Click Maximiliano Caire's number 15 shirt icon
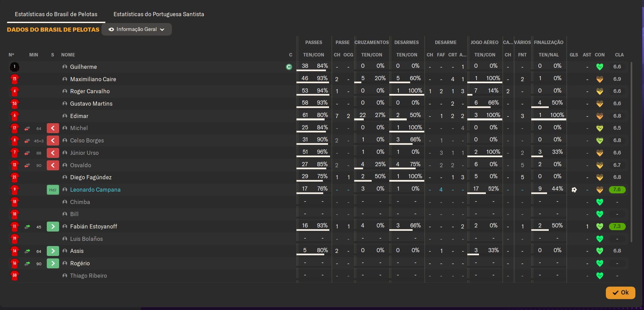The image size is (644, 310). [14, 79]
